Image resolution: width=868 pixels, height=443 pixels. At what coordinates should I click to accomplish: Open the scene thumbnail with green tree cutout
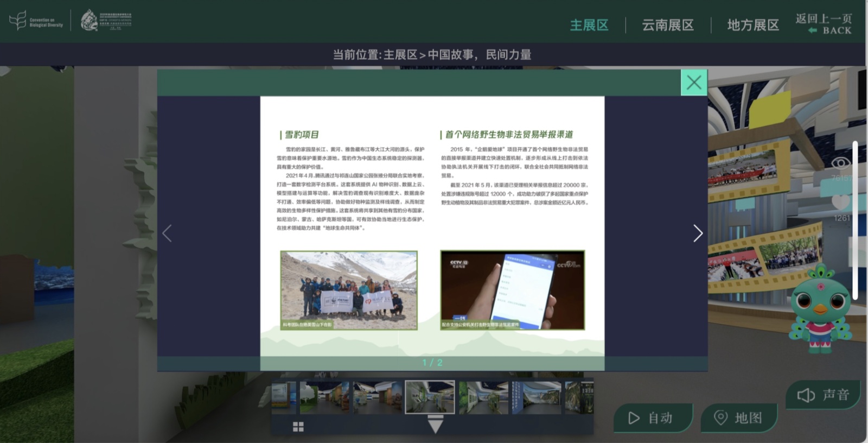pyautogui.click(x=324, y=397)
